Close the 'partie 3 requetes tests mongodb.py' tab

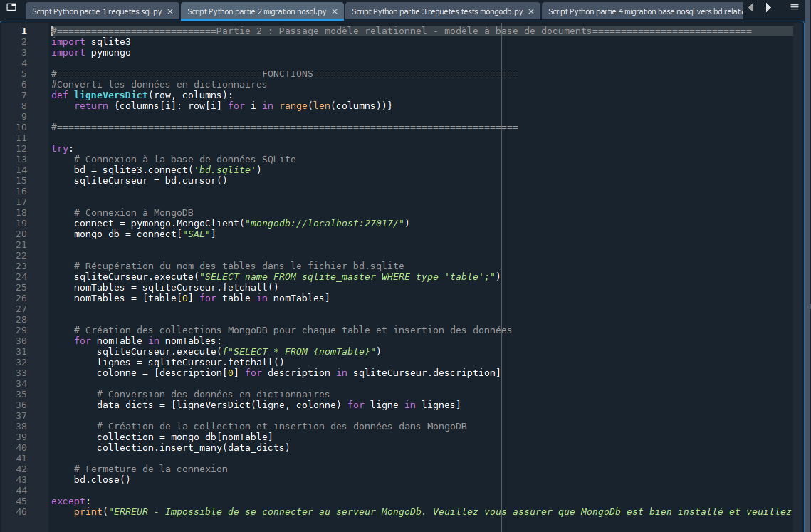click(531, 11)
